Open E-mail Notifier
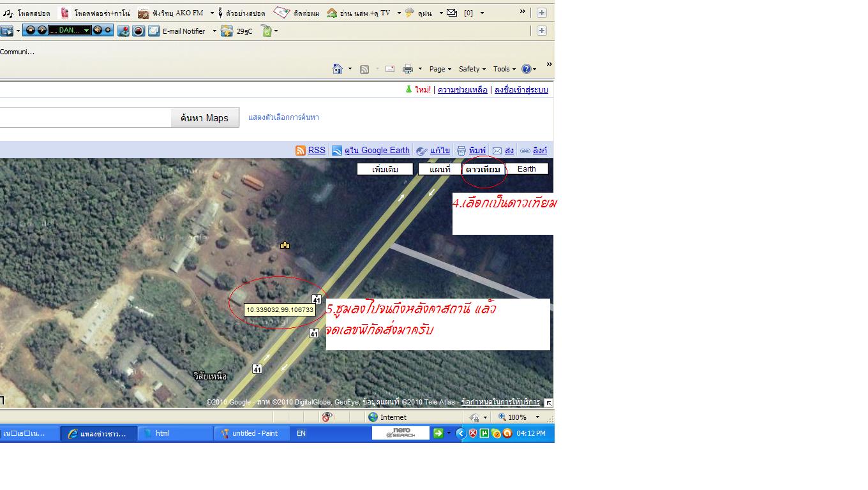This screenshot has height=490, width=868. [177, 31]
